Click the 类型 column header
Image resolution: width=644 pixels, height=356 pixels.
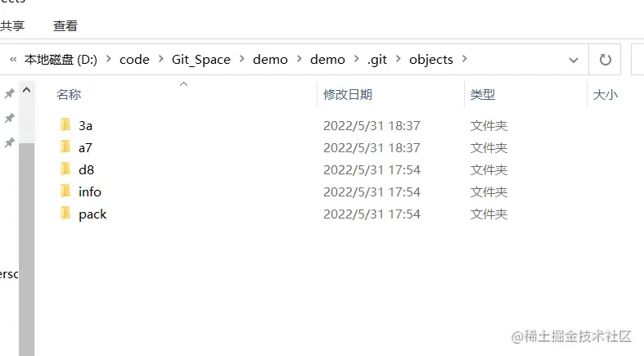pyautogui.click(x=483, y=95)
